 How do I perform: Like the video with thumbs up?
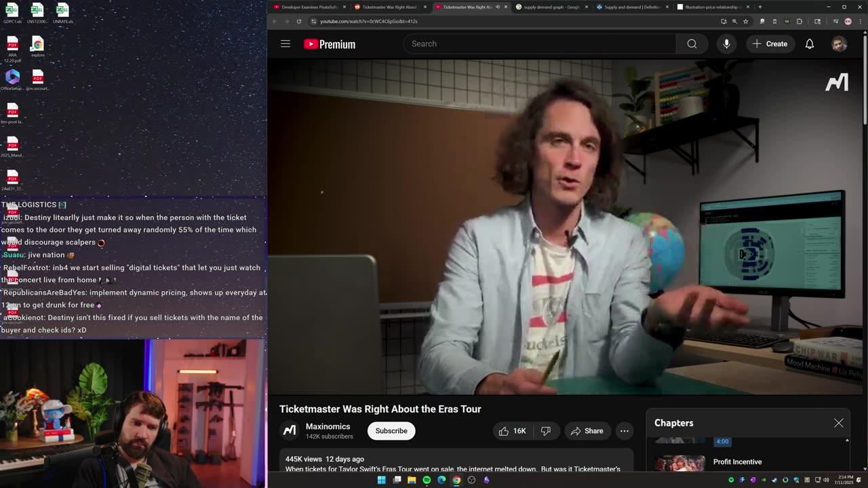click(513, 431)
